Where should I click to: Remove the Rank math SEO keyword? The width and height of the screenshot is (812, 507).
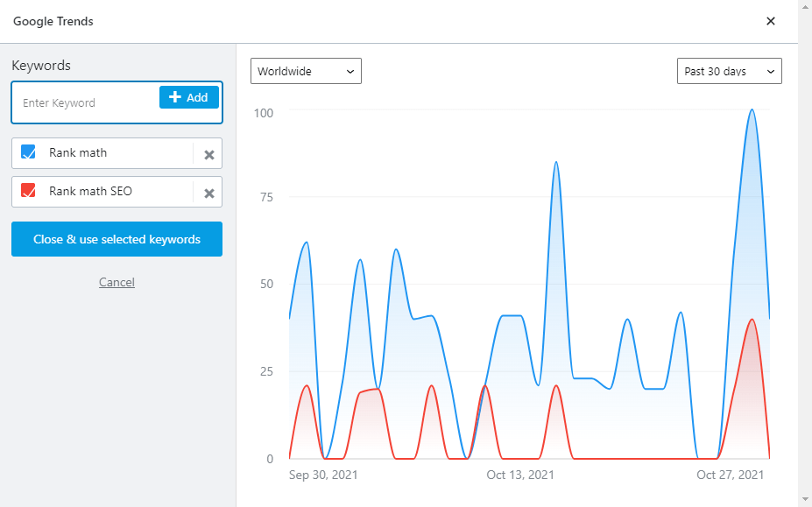209,194
